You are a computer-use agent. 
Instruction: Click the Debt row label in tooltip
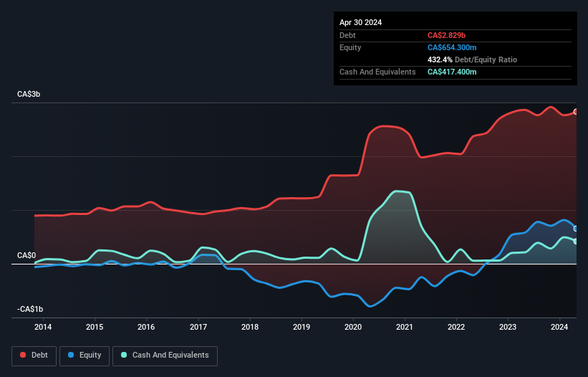click(347, 35)
